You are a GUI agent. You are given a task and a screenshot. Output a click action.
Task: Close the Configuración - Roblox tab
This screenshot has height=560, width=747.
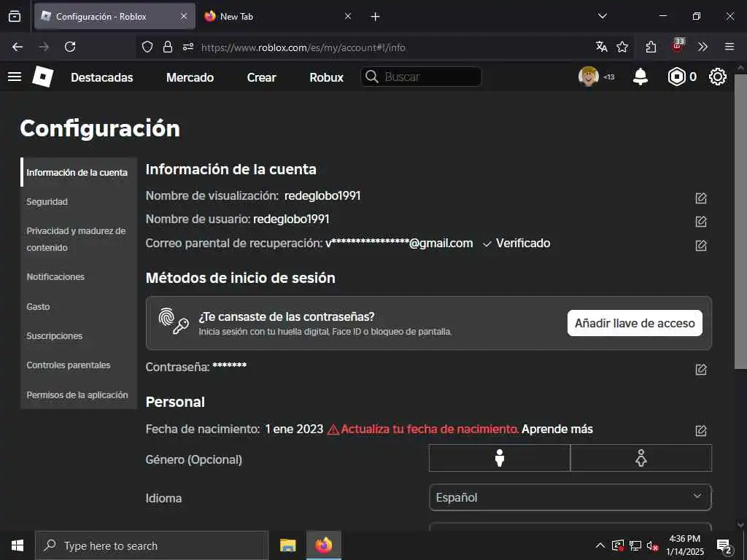[x=184, y=16]
